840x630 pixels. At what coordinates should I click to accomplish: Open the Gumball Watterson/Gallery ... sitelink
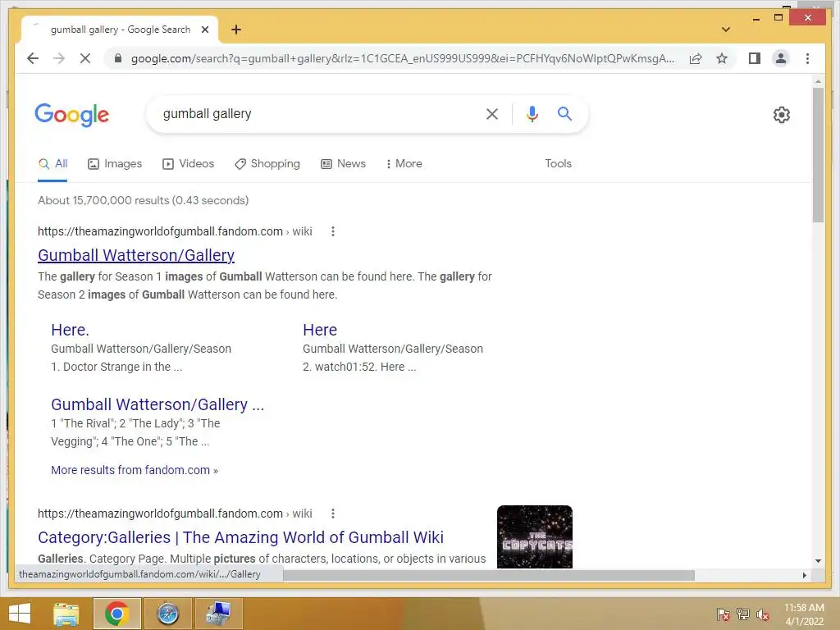click(157, 404)
